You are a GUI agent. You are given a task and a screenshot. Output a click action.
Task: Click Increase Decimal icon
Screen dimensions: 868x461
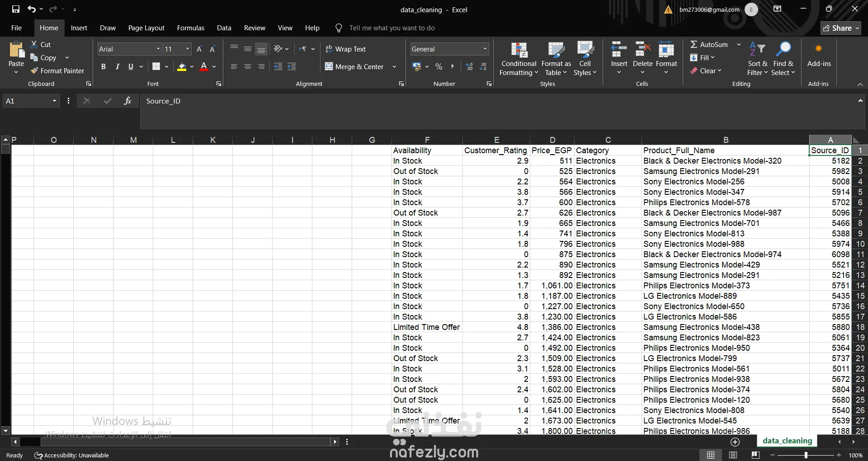pos(469,66)
